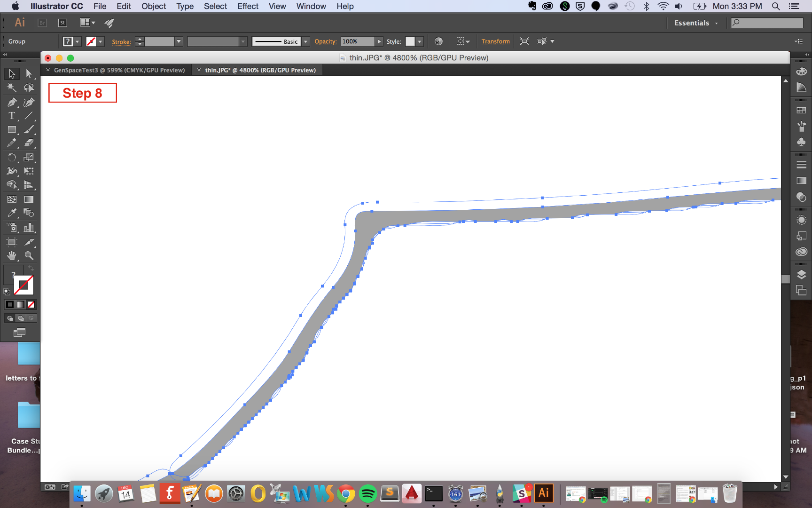Select the Width (warp) tool
The height and width of the screenshot is (508, 812).
click(x=12, y=171)
